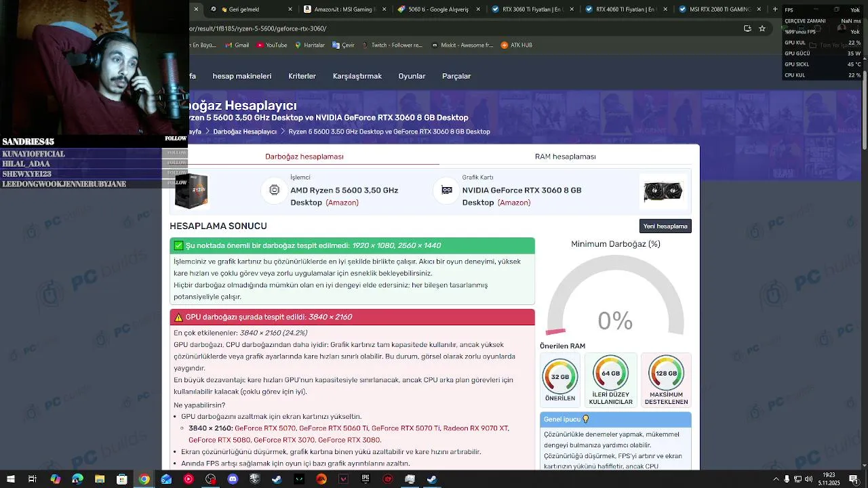Open Windows Start menu

tap(10, 479)
